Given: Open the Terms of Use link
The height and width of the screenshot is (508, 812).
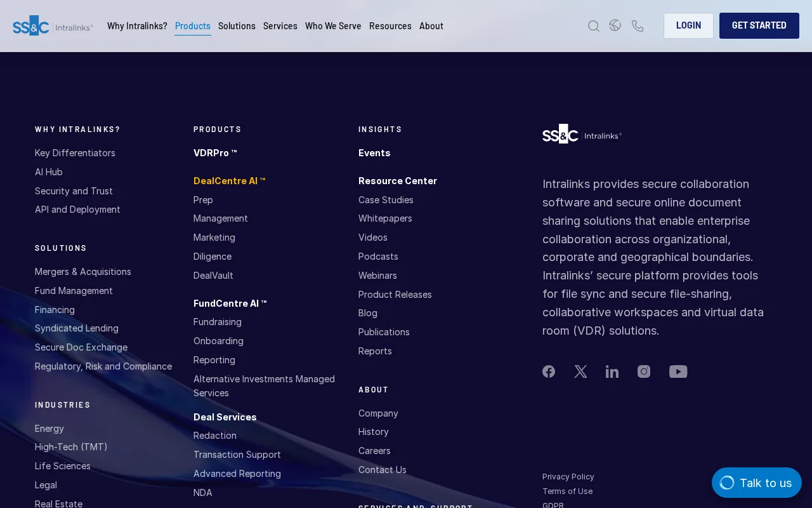Looking at the screenshot, I should 568,491.
